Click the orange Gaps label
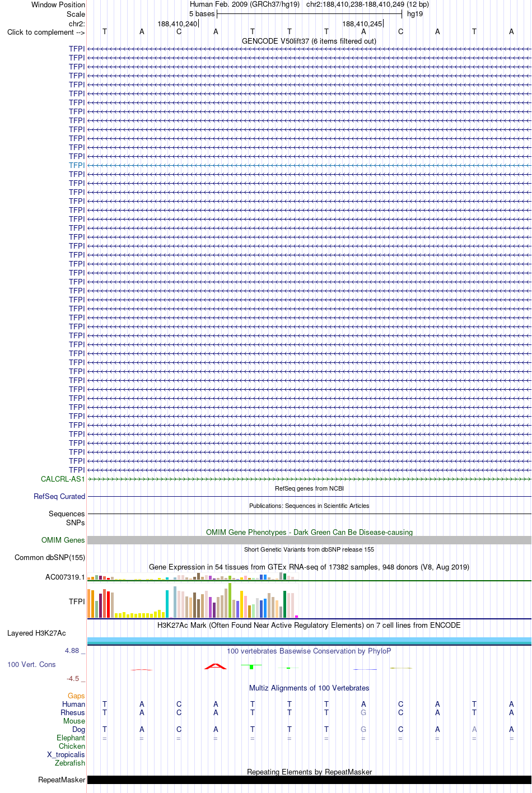This screenshot has height=793, width=532. point(76,696)
